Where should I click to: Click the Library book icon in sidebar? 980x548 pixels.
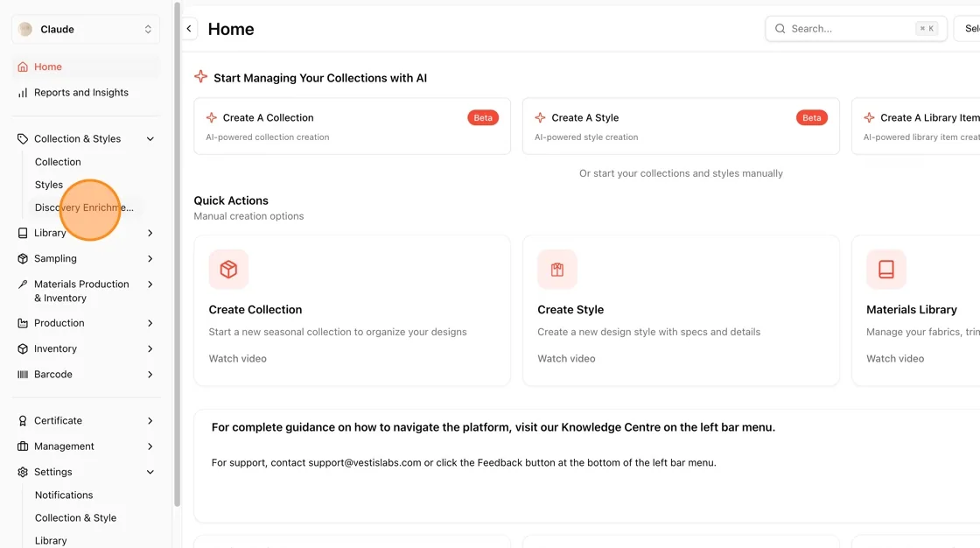23,233
